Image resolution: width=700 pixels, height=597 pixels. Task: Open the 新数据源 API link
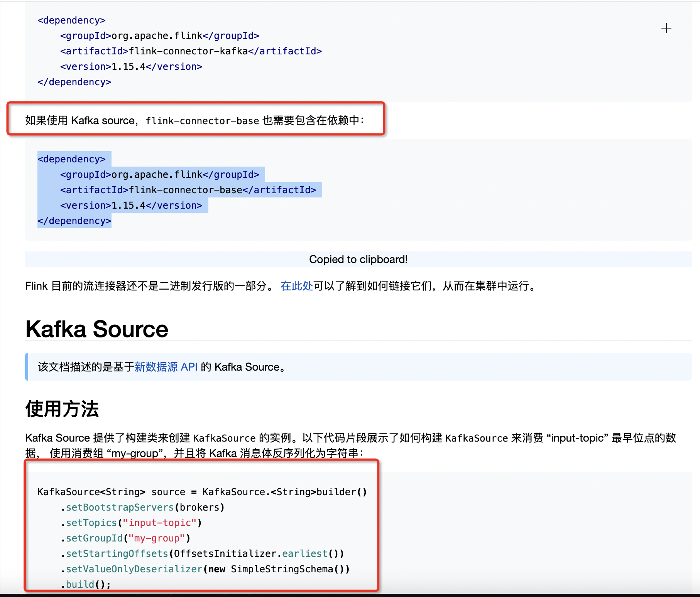[x=166, y=367]
